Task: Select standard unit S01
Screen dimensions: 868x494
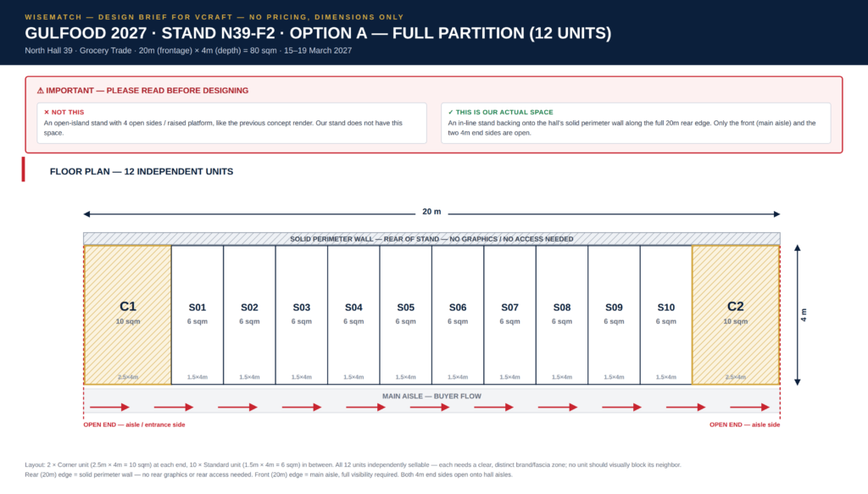Action: (197, 315)
